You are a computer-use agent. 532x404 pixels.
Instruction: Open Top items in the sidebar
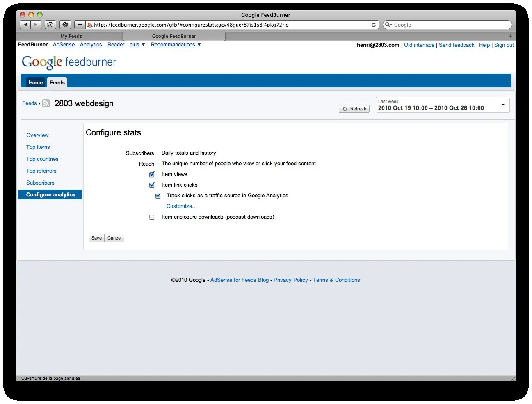click(x=38, y=147)
